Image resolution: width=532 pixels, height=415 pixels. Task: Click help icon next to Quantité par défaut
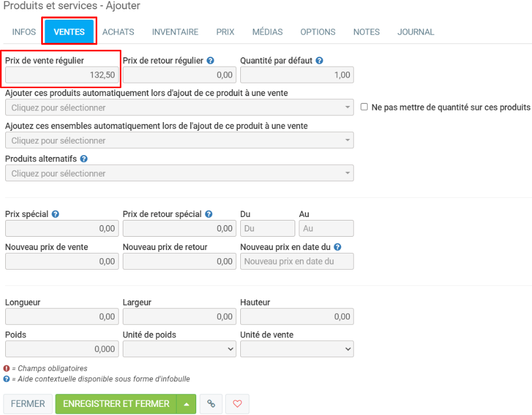click(x=319, y=60)
